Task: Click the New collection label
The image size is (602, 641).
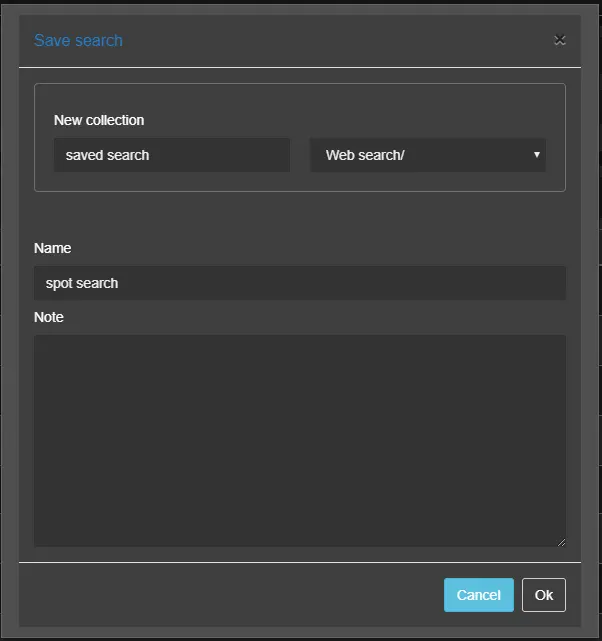Action: 99,120
